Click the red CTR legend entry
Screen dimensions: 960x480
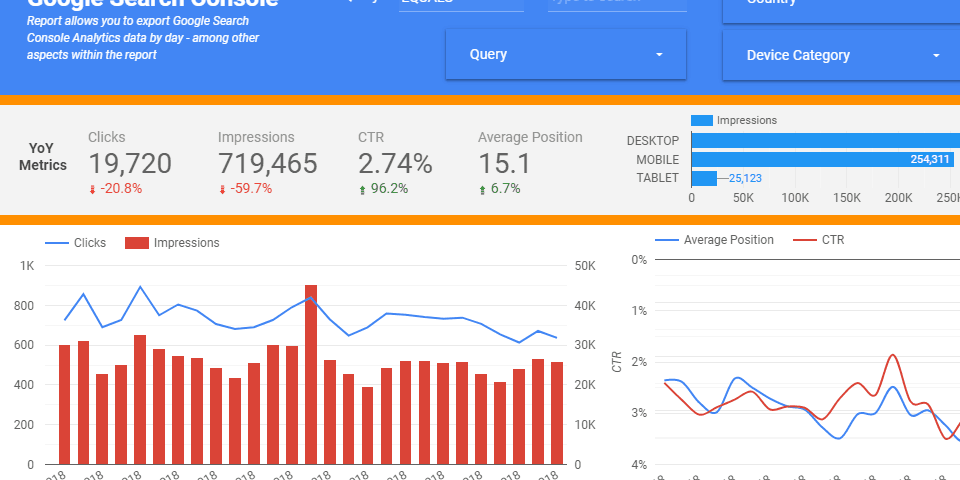819,240
